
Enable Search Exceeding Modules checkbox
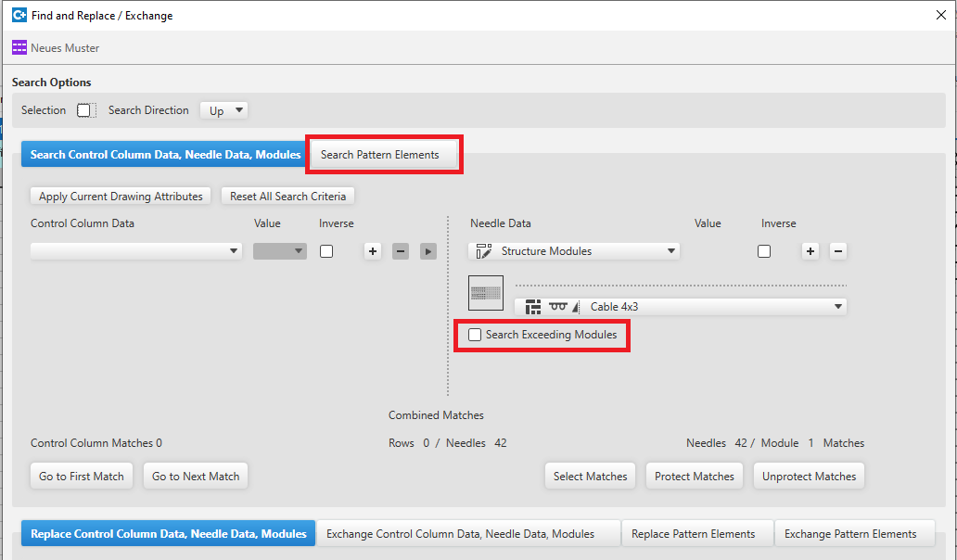pyautogui.click(x=475, y=335)
